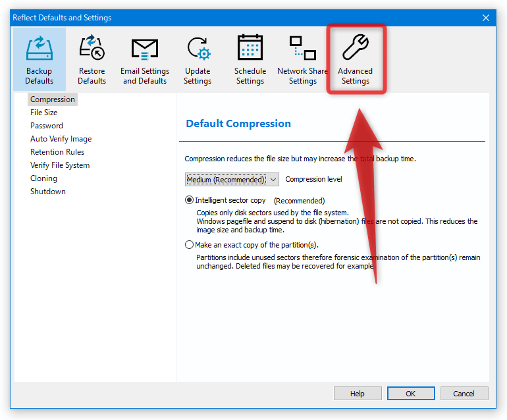Viewport: 507px width, 420px height.
Task: Open Network Share Settings
Action: [x=303, y=59]
